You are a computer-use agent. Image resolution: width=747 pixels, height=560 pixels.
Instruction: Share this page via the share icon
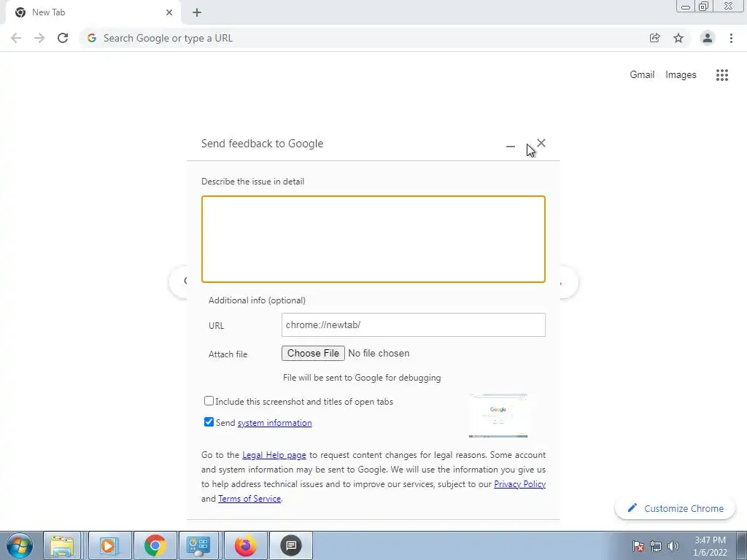pyautogui.click(x=654, y=38)
